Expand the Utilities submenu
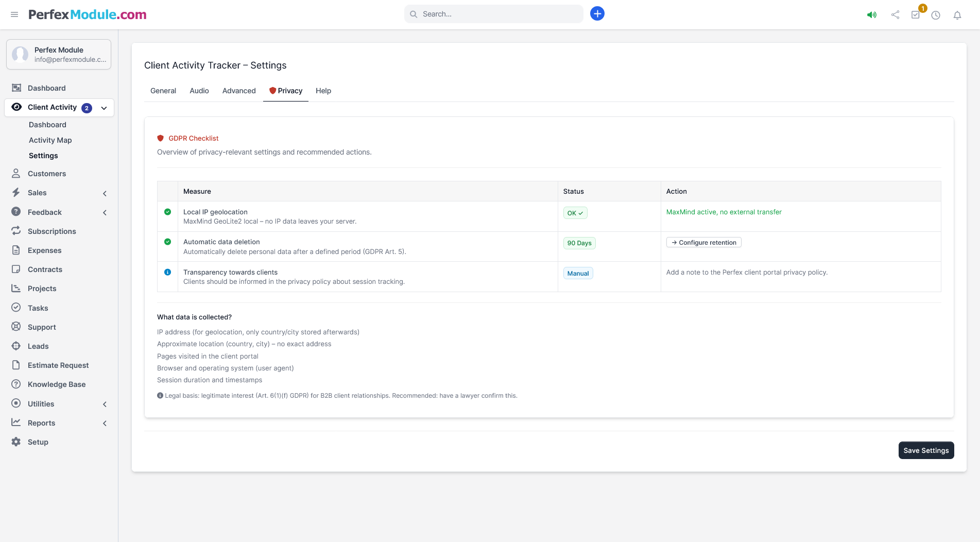This screenshot has height=542, width=980. (105, 404)
